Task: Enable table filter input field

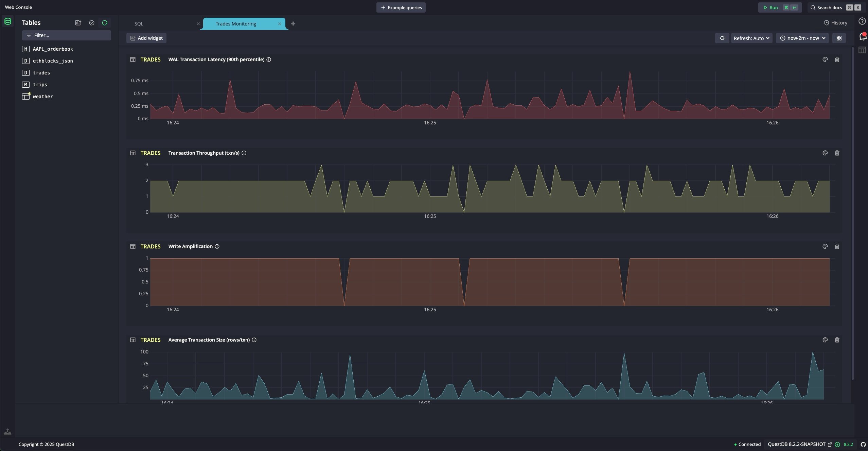Action: tap(66, 35)
